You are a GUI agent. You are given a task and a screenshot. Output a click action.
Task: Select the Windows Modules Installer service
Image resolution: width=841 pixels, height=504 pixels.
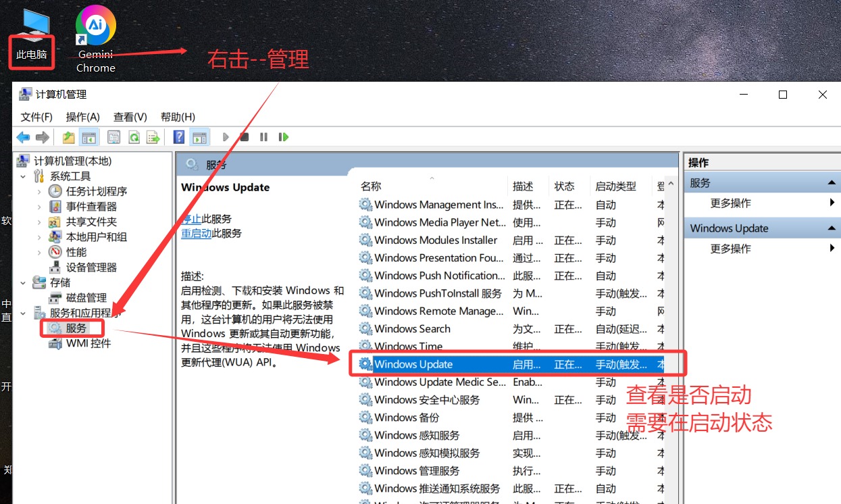pyautogui.click(x=511, y=241)
